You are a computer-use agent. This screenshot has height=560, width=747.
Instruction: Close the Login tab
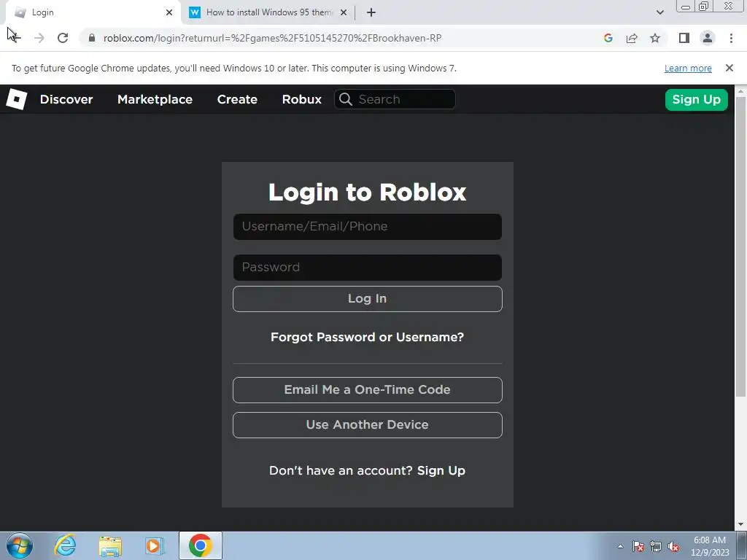tap(169, 12)
